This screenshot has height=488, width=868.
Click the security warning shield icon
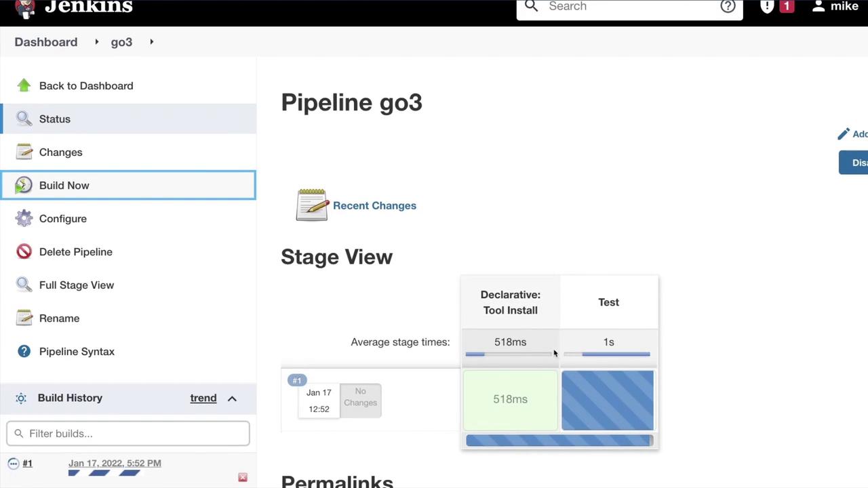(x=767, y=6)
